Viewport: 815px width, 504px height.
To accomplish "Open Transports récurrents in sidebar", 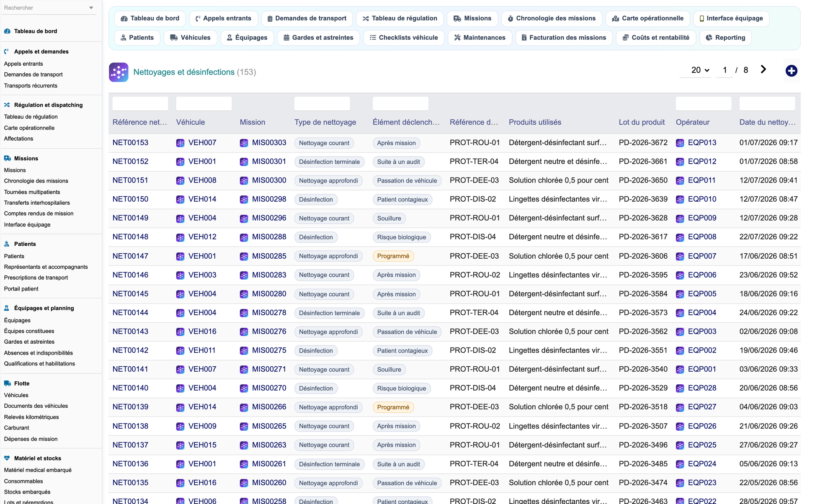I will pos(31,86).
